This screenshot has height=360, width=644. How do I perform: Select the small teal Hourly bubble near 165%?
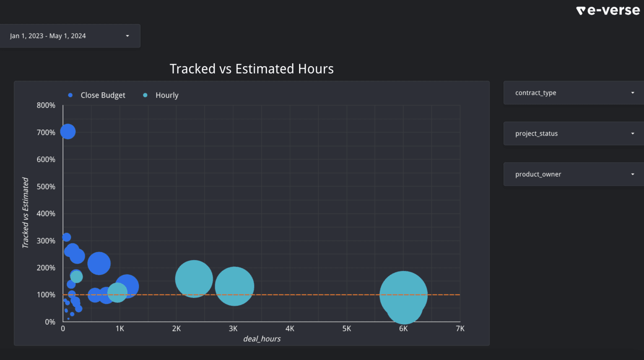77,277
